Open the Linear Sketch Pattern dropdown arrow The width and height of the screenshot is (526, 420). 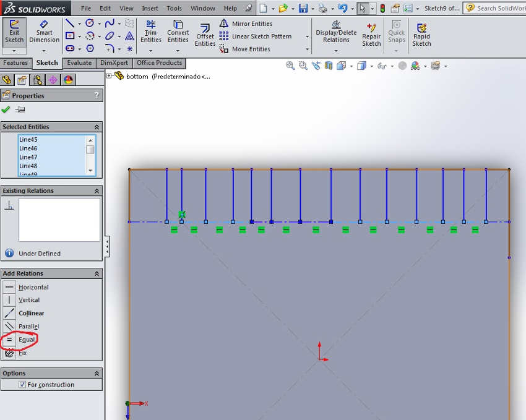307,36
